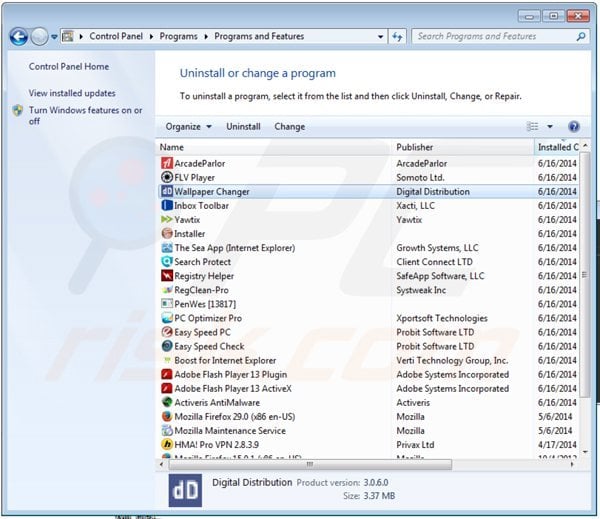Open Control Panel Home link
Viewport: 600px width, 519px height.
[x=69, y=67]
